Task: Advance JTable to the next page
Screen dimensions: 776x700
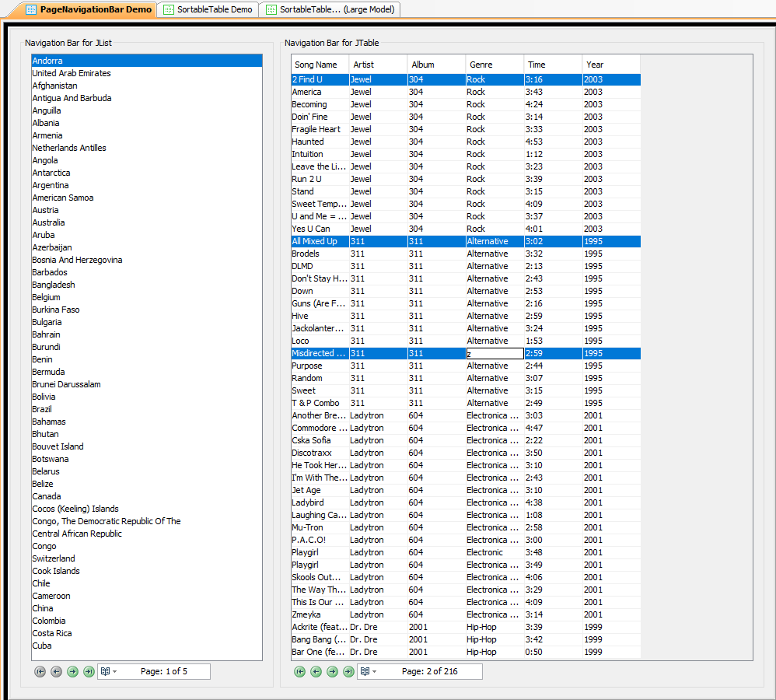Action: click(x=332, y=671)
